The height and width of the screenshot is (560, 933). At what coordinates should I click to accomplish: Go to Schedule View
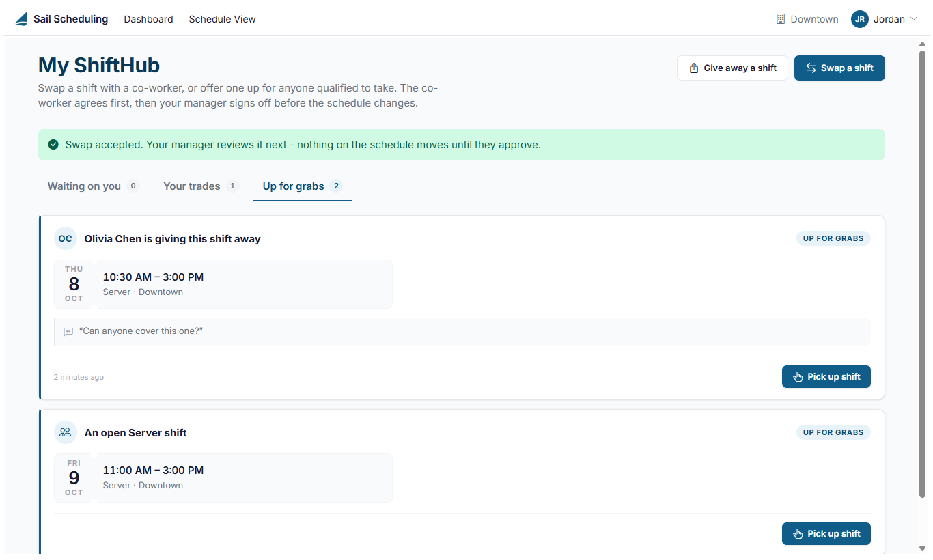coord(222,19)
